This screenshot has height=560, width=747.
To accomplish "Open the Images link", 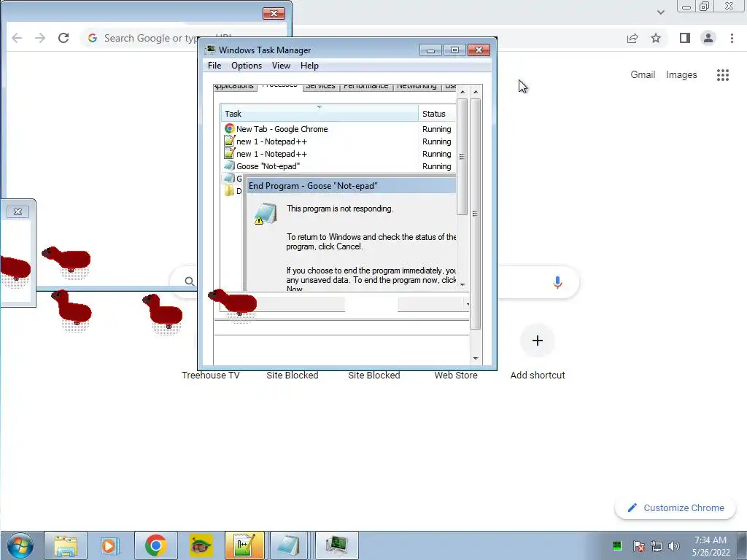I will (x=681, y=75).
